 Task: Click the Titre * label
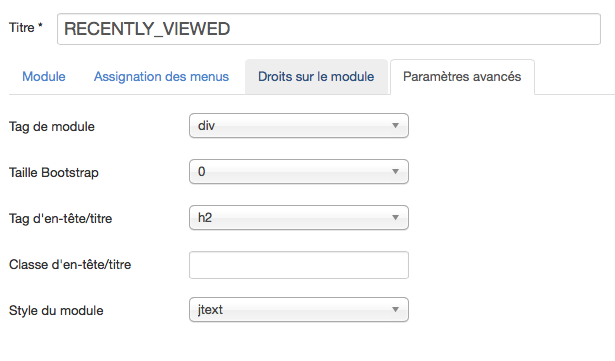coord(26,28)
